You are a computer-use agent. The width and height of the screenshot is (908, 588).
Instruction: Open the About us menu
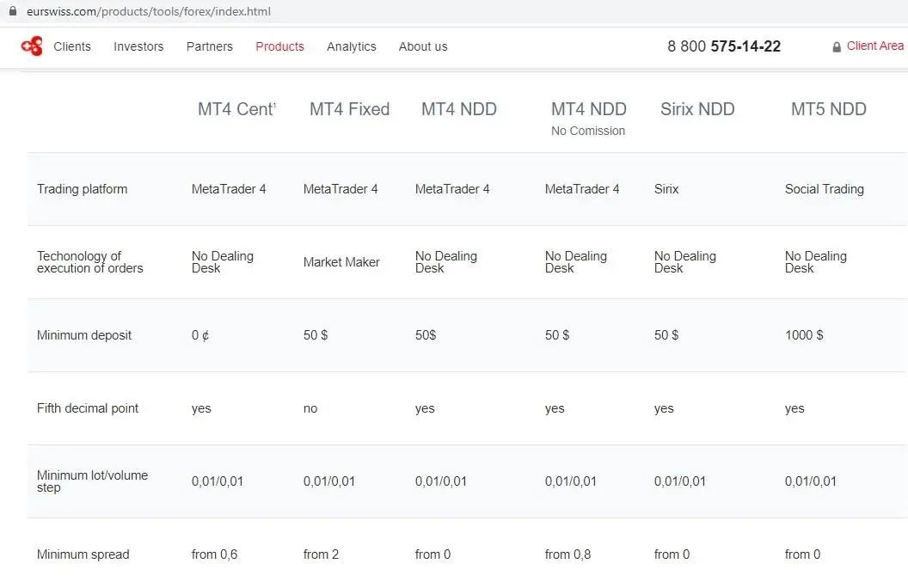pyautogui.click(x=423, y=46)
